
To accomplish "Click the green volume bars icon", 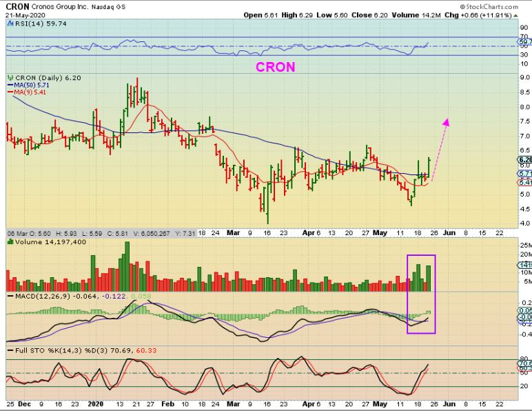I will point(10,242).
